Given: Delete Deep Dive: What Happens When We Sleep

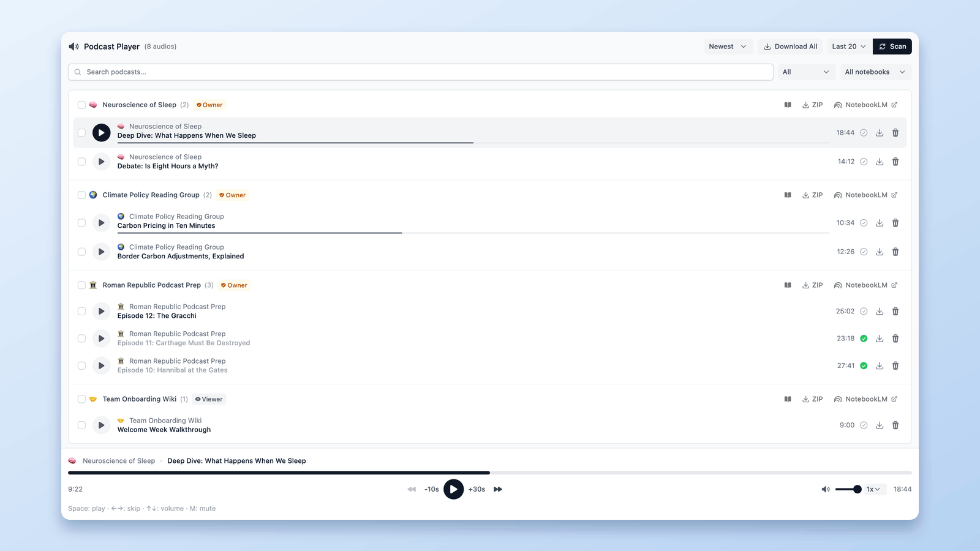Looking at the screenshot, I should 895,133.
